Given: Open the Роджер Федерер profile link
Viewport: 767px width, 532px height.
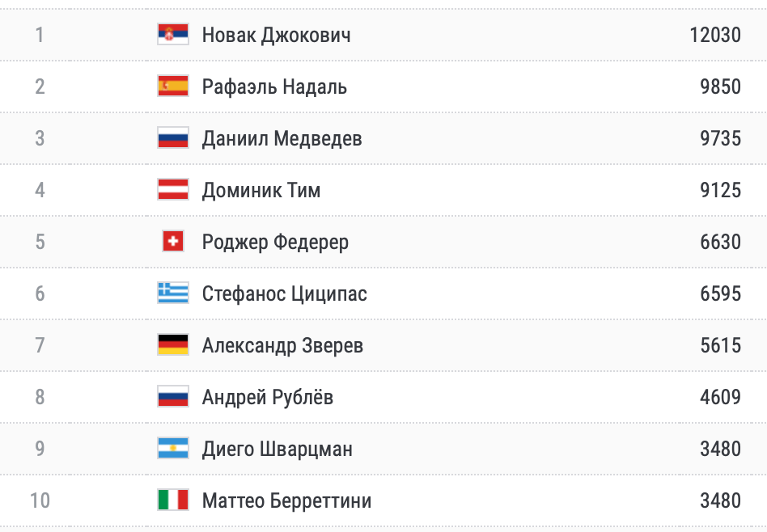Looking at the screenshot, I should point(275,242).
